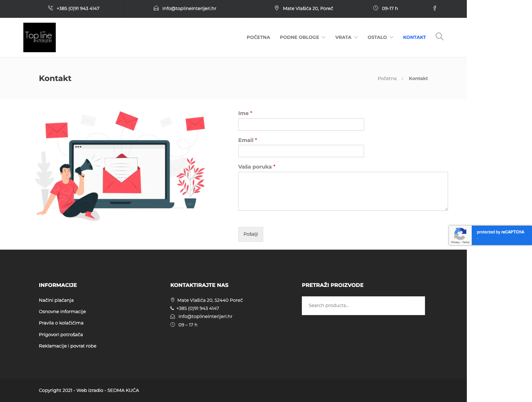Click the Top line Interijeri logo

pos(40,37)
